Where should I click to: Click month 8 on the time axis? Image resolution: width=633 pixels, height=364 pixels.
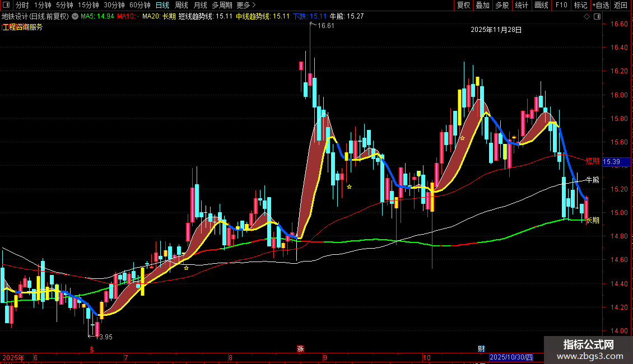point(230,357)
